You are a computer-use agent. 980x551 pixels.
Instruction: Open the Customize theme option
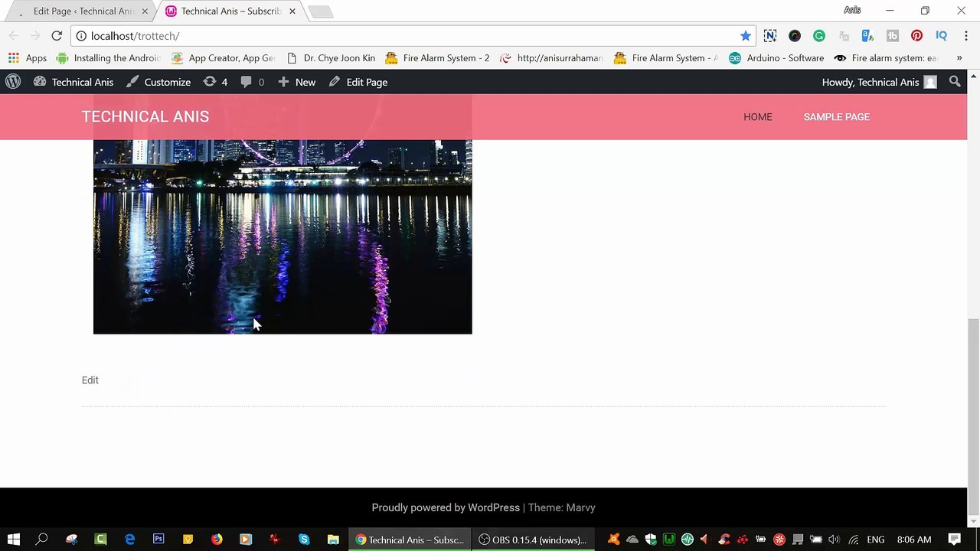(158, 82)
